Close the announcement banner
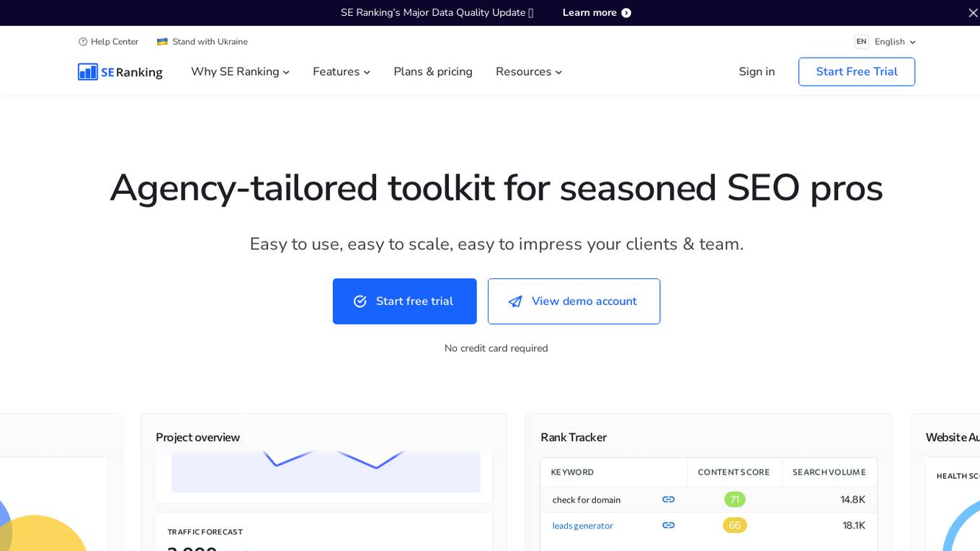The height and width of the screenshot is (551, 980). click(x=973, y=13)
